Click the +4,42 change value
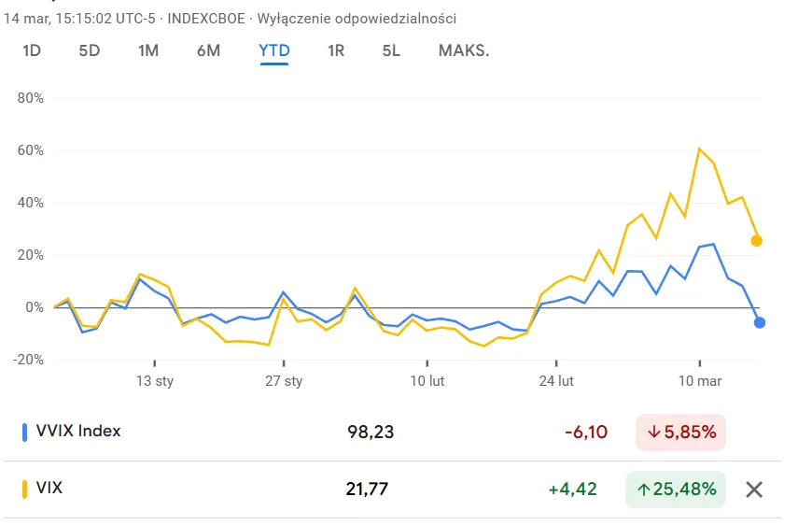The width and height of the screenshot is (812, 525). pyautogui.click(x=573, y=489)
